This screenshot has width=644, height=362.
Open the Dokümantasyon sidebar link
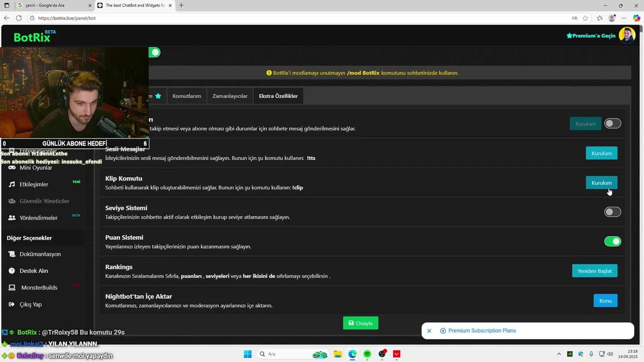pyautogui.click(x=40, y=254)
